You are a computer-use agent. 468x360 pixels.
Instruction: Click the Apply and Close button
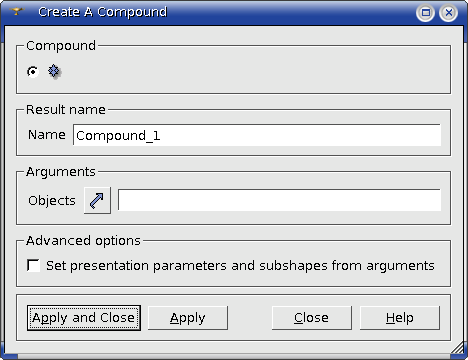(84, 318)
